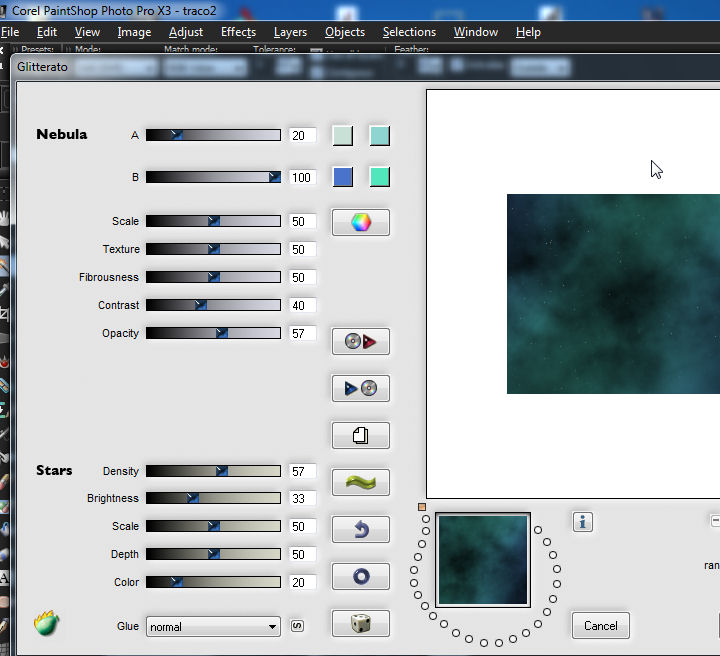This screenshot has width=720, height=656.
Task: Select the Text tool in left toolbar
Action: 4,577
